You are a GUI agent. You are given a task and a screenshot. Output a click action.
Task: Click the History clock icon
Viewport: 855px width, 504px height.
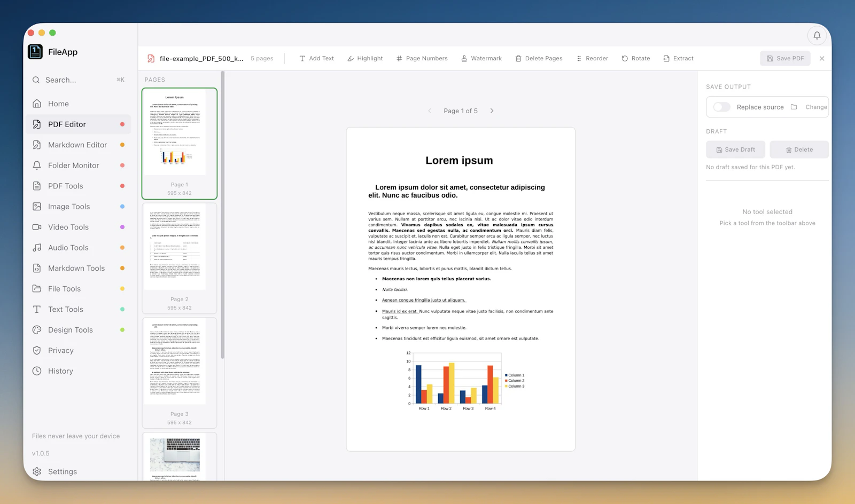[x=37, y=371]
